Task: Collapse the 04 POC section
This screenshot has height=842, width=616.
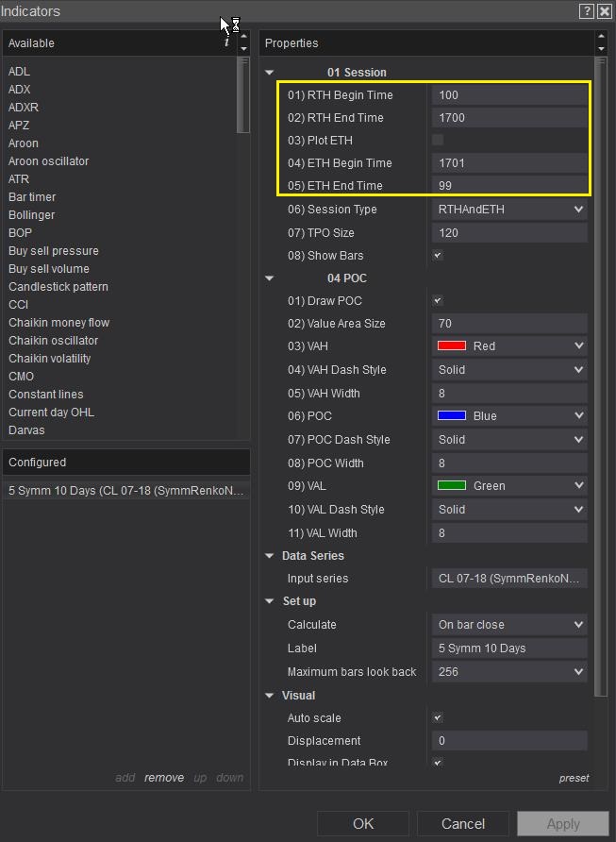Action: (270, 278)
